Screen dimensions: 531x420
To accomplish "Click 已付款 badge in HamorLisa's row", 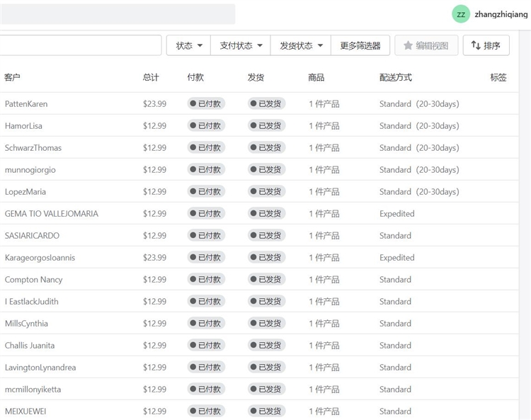I will point(206,126).
